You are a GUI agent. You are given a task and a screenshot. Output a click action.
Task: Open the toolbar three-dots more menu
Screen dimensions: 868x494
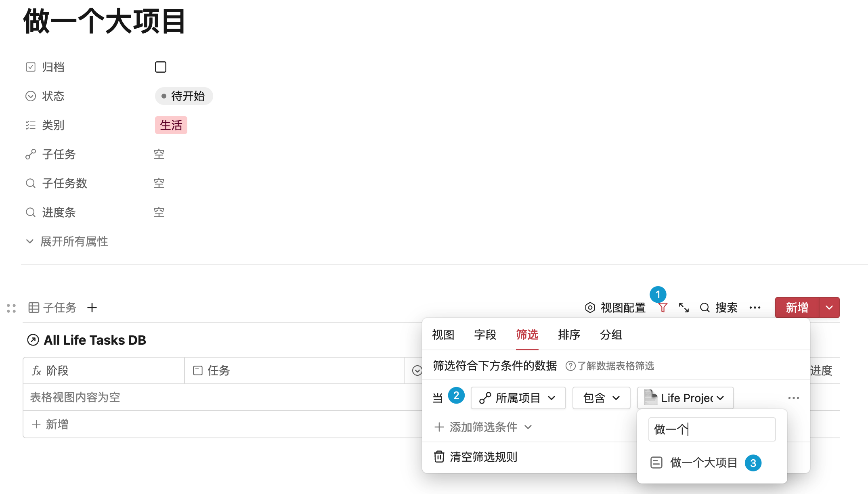(x=755, y=308)
